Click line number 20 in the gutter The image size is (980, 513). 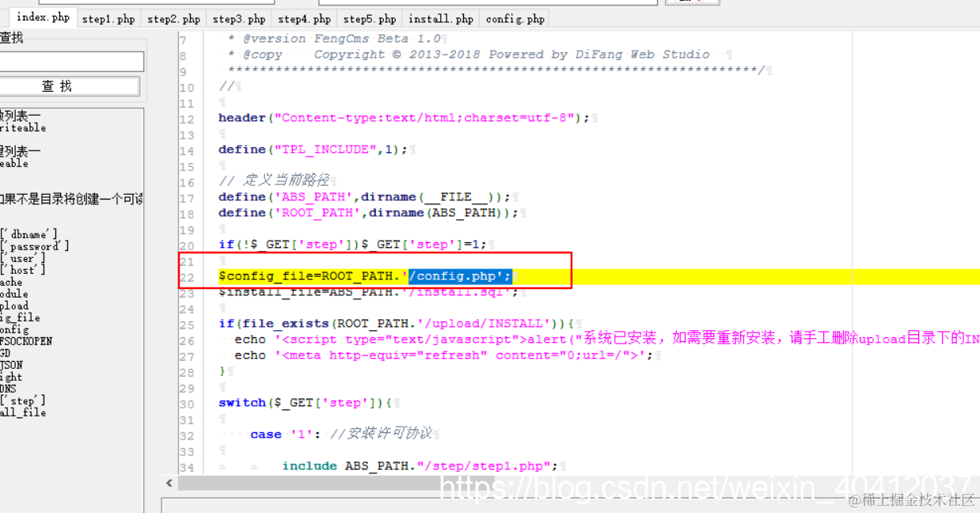[187, 245]
